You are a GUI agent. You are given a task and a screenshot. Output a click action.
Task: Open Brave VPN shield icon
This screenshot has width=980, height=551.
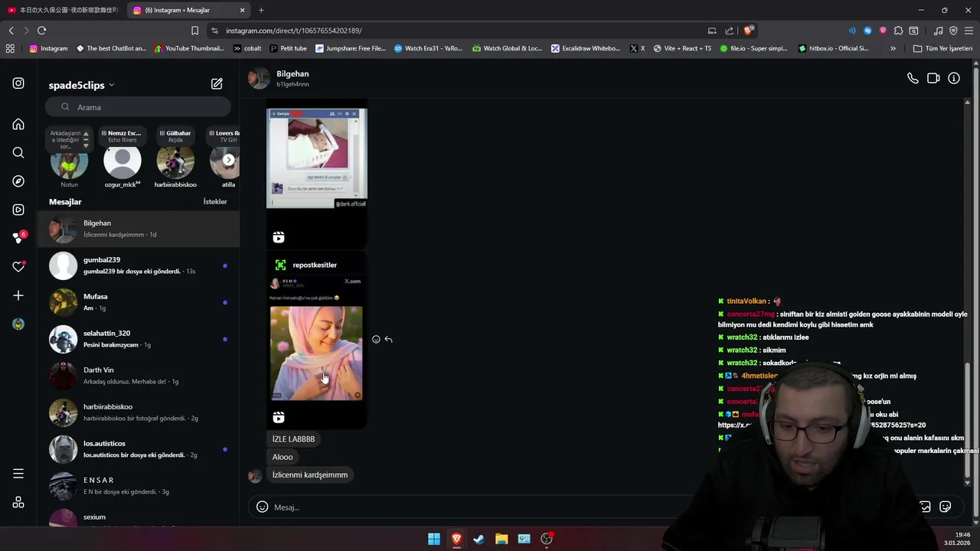953,31
